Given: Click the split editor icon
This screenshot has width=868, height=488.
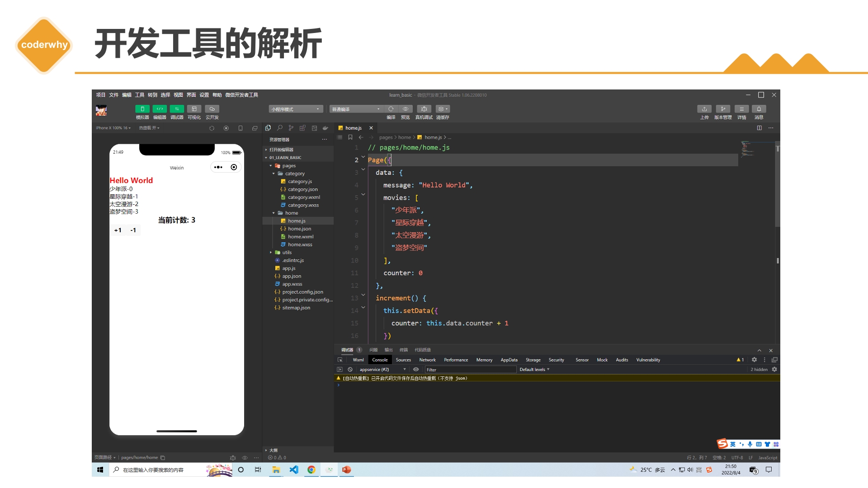Looking at the screenshot, I should pos(759,128).
